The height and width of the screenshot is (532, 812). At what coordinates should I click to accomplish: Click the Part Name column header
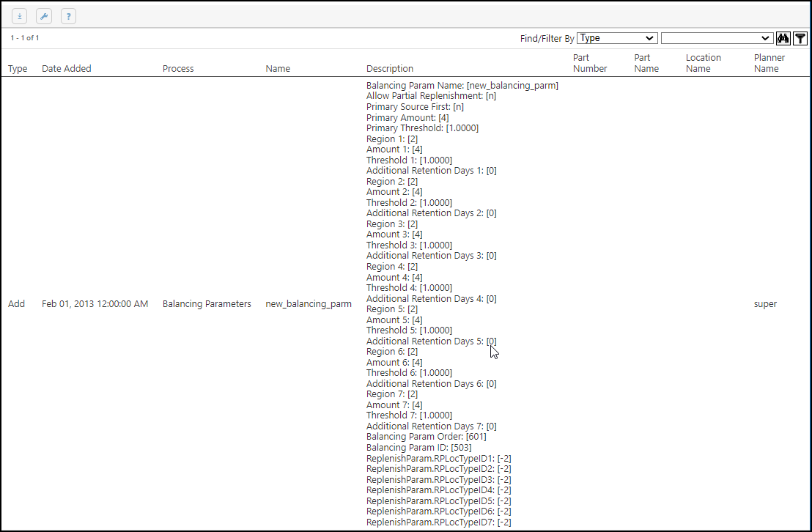click(x=646, y=63)
